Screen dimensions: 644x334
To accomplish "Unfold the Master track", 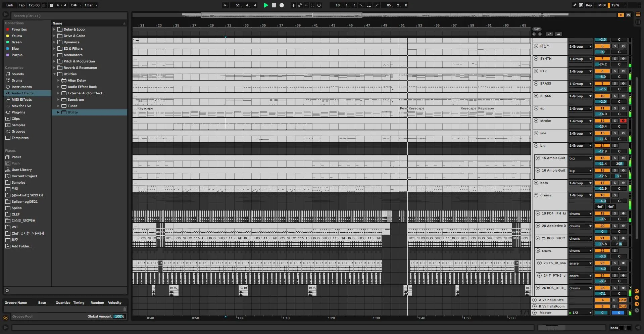I will tap(534, 313).
